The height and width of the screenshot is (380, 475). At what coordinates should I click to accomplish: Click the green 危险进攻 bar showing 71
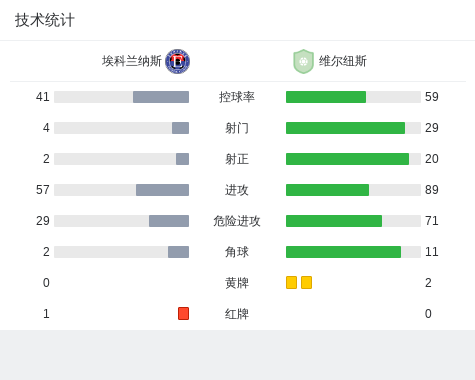click(x=334, y=221)
